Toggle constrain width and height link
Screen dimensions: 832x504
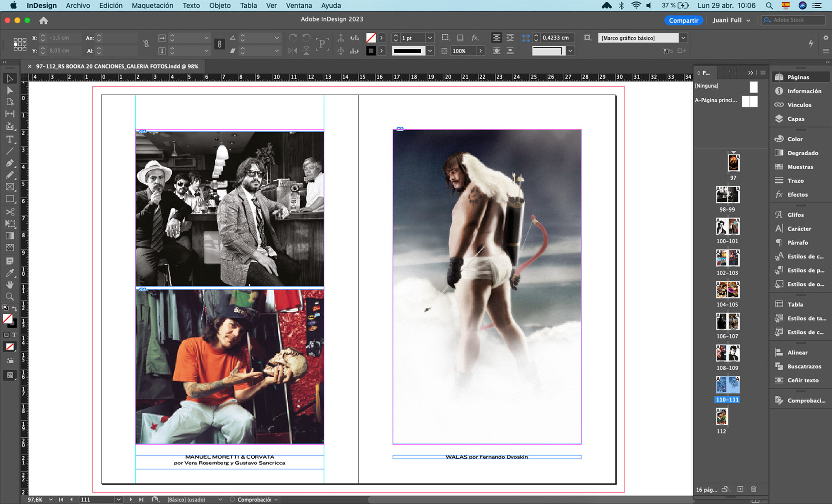tap(146, 44)
